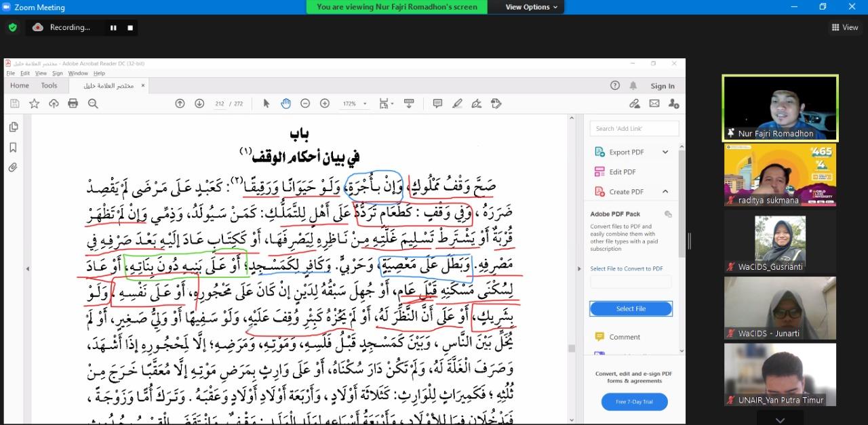This screenshot has height=425, width=868.
Task: Collapse the Create PDF section chevron
Action: (665, 191)
